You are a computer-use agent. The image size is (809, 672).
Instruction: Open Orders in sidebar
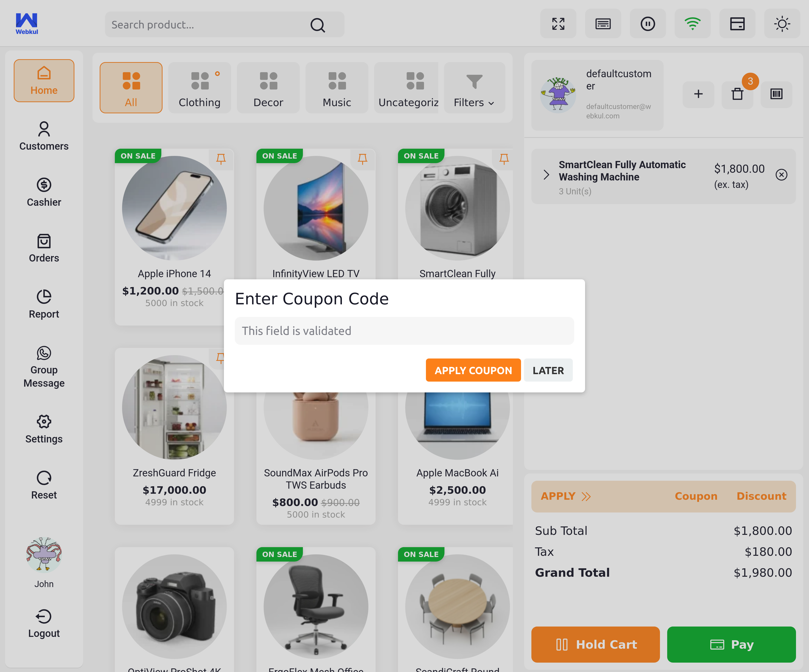44,248
